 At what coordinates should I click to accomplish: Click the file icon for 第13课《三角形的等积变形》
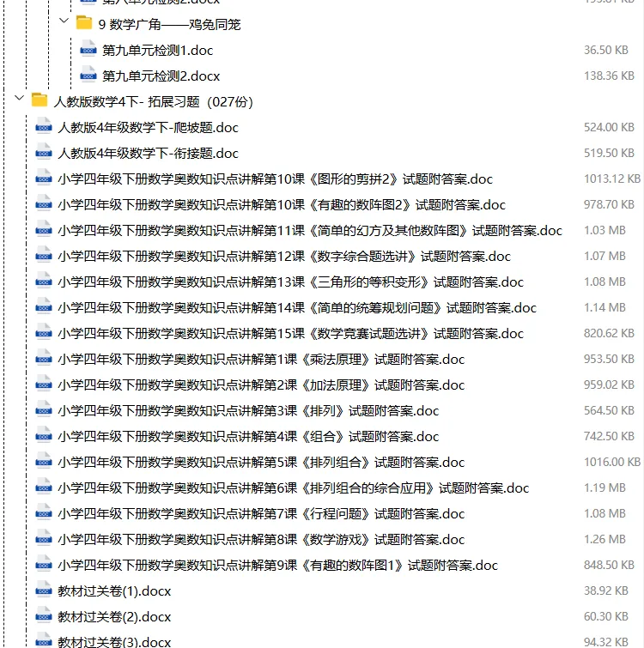pos(44,280)
